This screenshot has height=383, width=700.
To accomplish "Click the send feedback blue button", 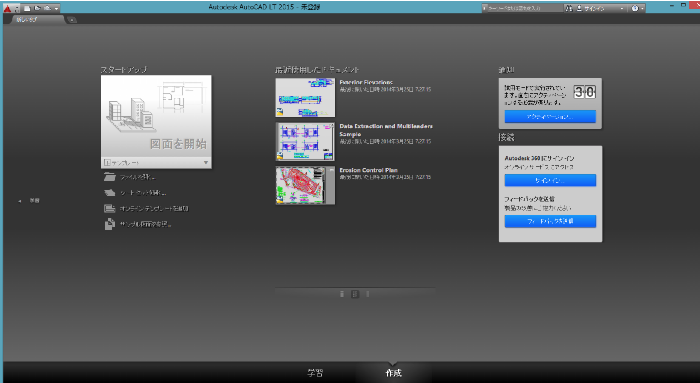I will [550, 221].
